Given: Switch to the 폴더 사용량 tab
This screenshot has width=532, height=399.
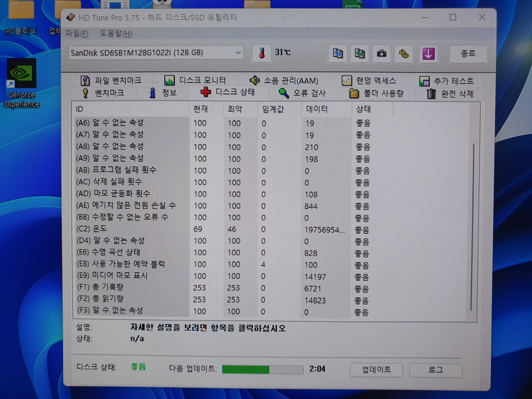Looking at the screenshot, I should coord(376,94).
